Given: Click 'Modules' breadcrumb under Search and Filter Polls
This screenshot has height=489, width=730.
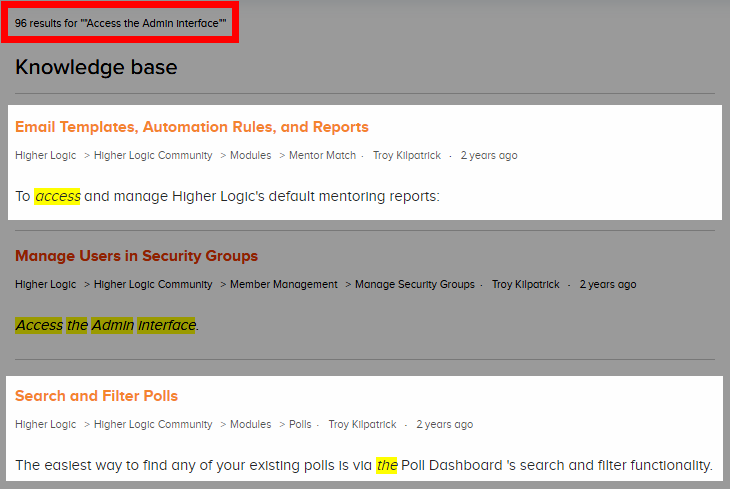Looking at the screenshot, I should coord(250,424).
